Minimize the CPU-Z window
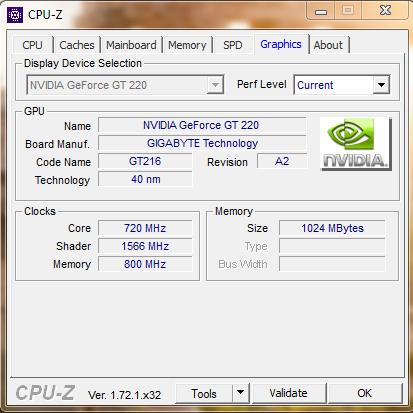 pyautogui.click(x=321, y=11)
